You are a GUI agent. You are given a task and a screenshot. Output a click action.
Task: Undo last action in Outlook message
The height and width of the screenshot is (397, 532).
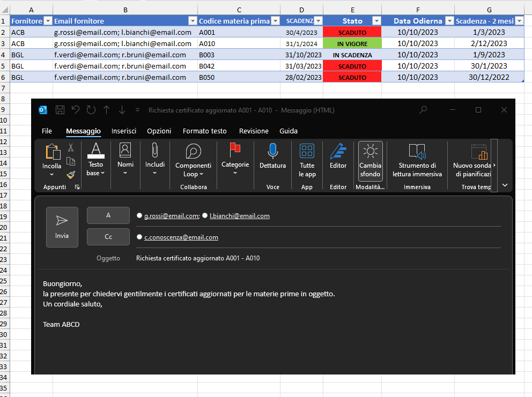click(75, 110)
